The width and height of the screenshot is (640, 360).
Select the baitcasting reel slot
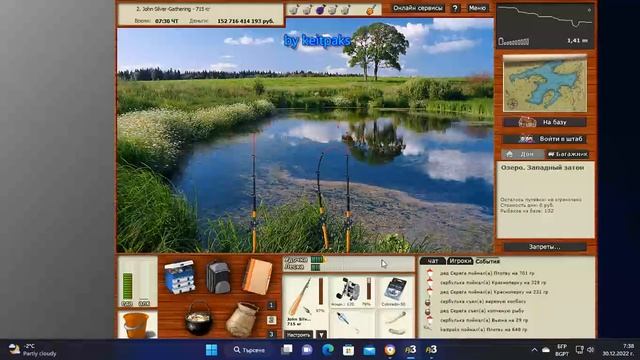pos(351,291)
